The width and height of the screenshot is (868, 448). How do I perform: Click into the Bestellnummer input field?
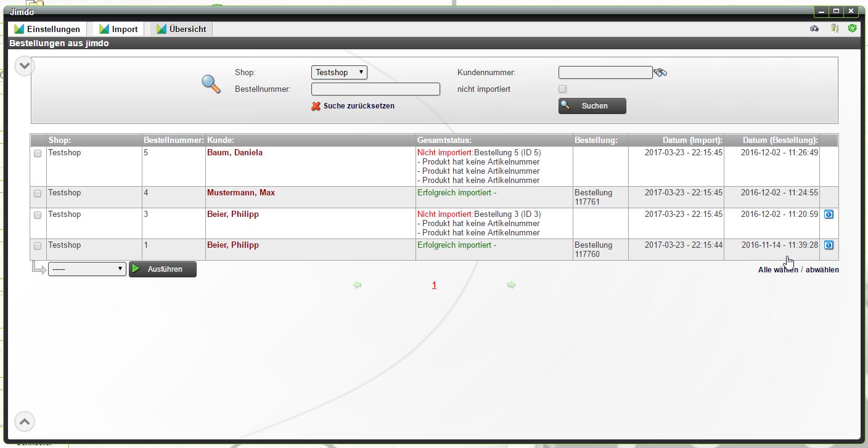375,89
